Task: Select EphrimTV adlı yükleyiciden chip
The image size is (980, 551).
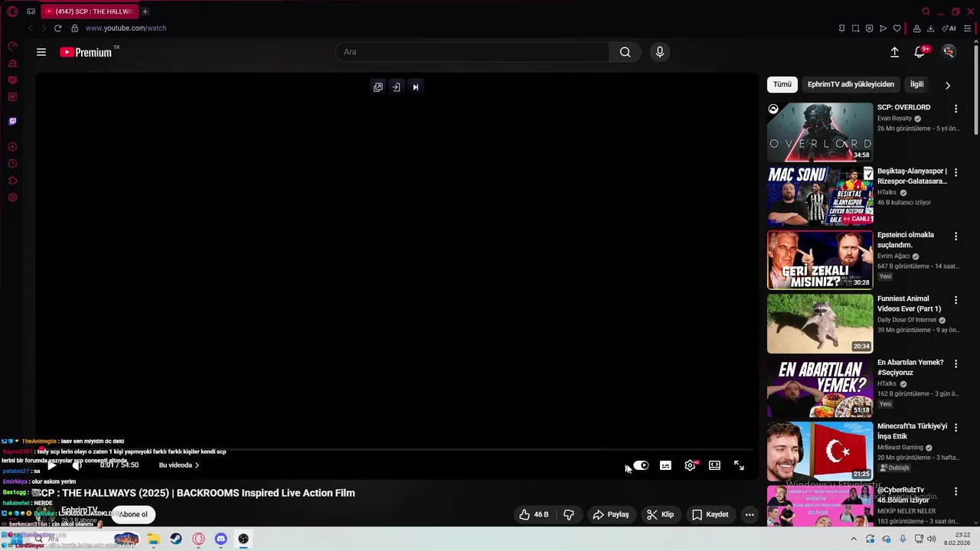Action: (851, 84)
